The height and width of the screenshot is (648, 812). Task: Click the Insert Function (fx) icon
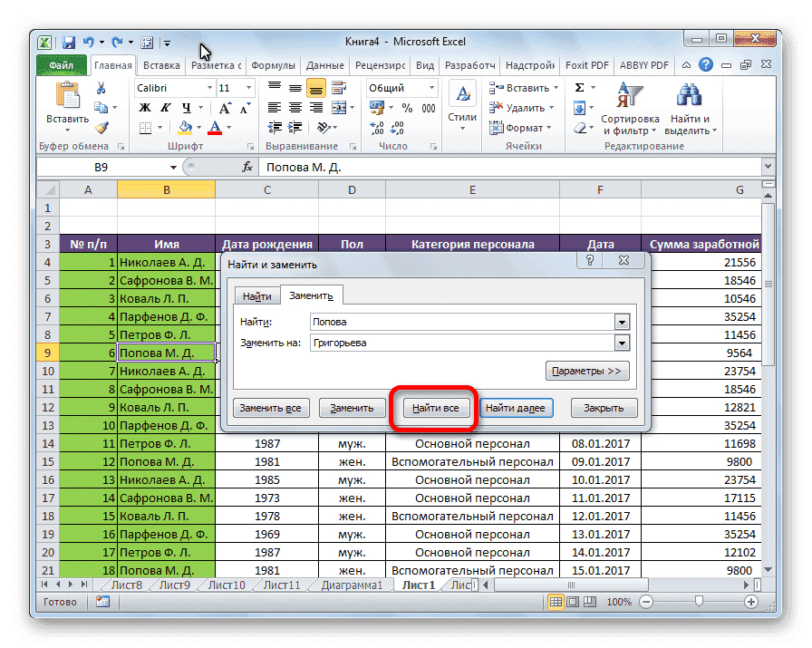pos(248,167)
